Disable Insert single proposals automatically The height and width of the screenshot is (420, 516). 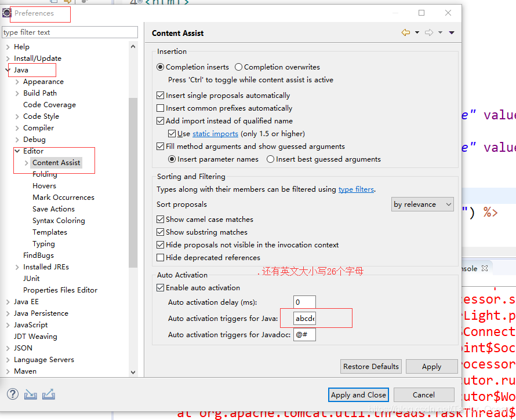[x=159, y=95]
